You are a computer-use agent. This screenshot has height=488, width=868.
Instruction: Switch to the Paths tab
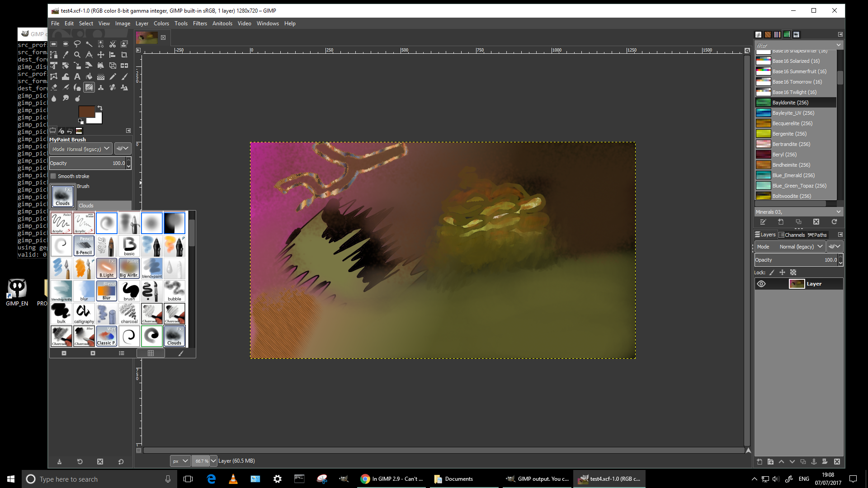pos(817,235)
